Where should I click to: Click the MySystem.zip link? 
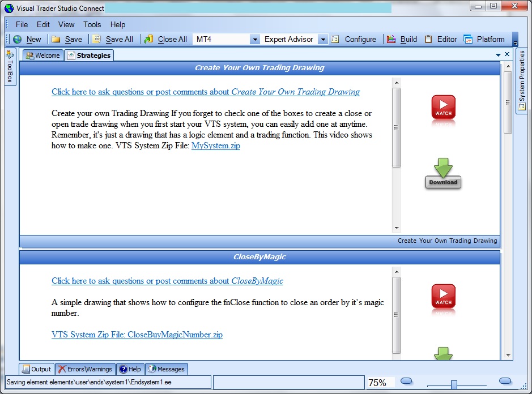(215, 145)
